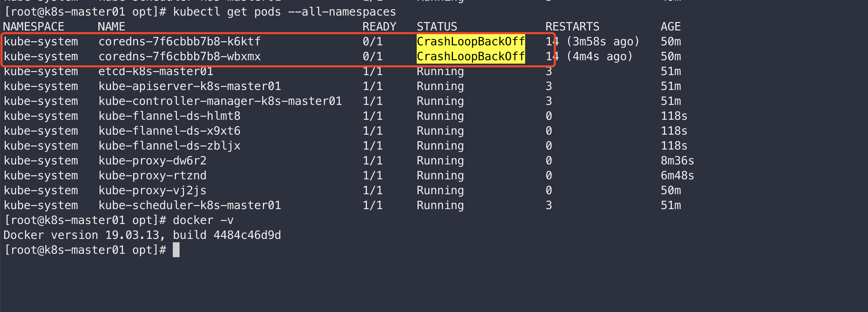Viewport: 868px width, 312px height.
Task: Click highlighted CrashLoopBackOff status for coredns wbxmx
Action: 470,57
